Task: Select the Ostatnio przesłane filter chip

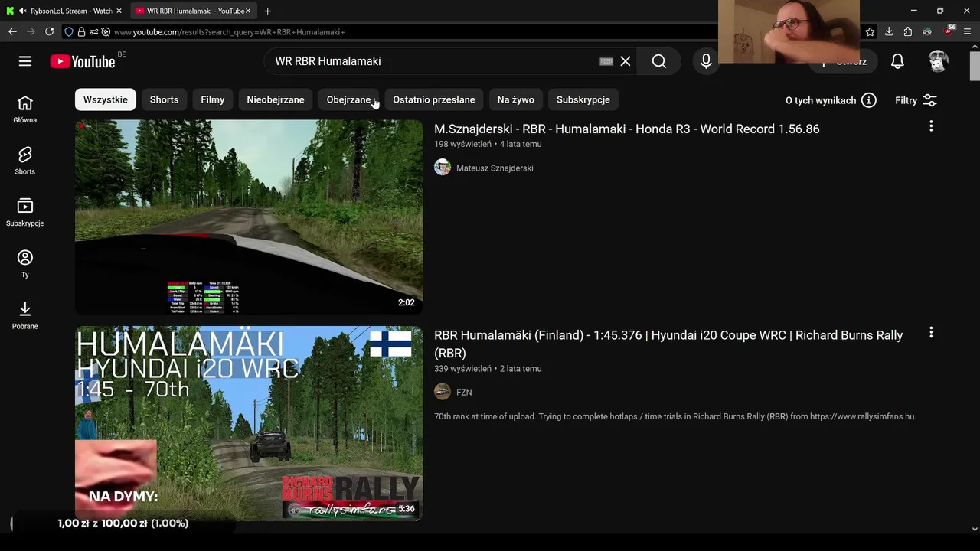Action: pyautogui.click(x=434, y=99)
